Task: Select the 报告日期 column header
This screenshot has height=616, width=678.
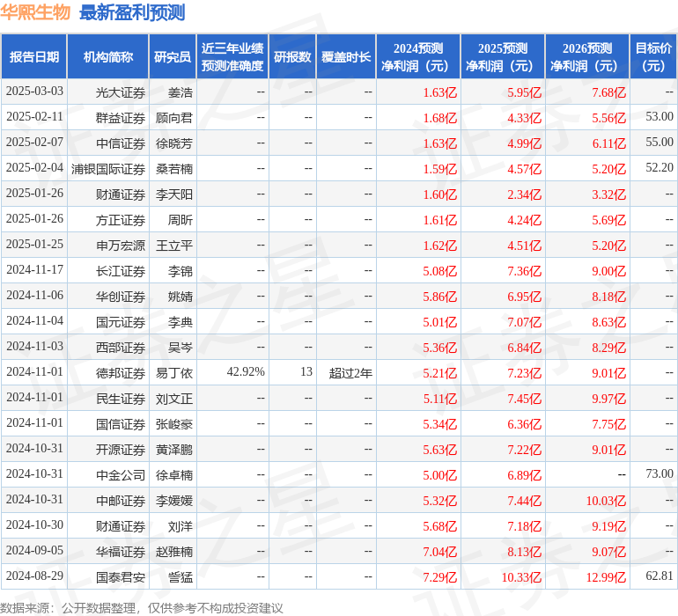Action: [x=33, y=56]
